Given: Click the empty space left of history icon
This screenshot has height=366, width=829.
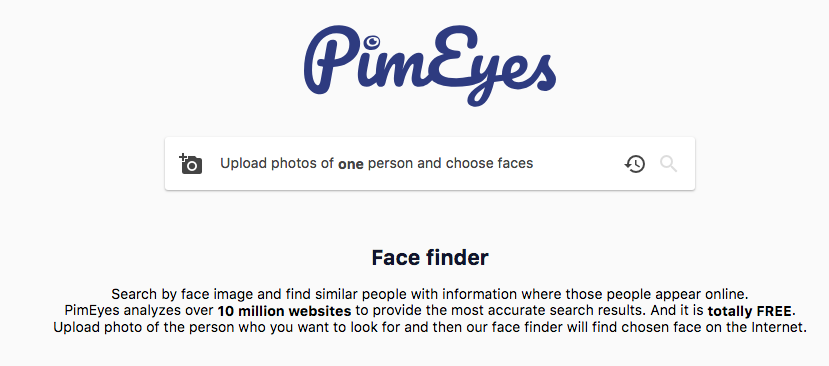Looking at the screenshot, I should tap(579, 164).
